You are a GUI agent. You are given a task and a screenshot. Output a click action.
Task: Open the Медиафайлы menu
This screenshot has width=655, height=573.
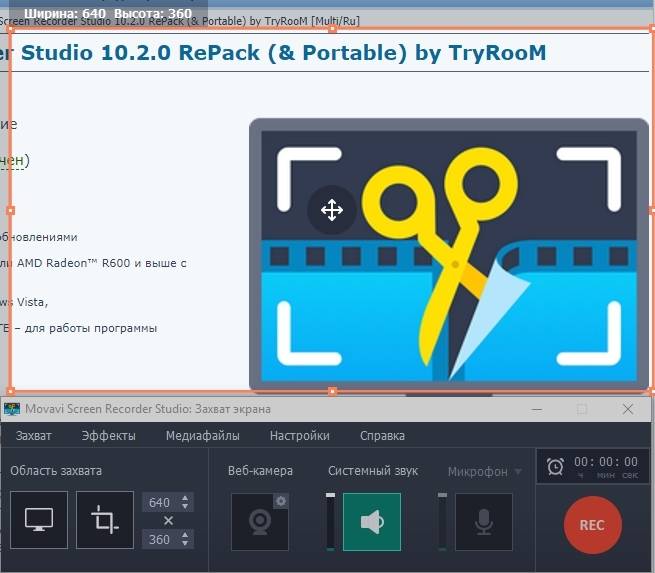click(203, 436)
